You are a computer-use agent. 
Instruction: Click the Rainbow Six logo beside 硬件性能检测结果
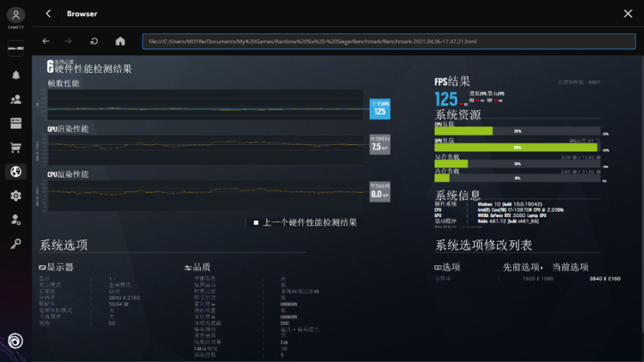coord(50,66)
